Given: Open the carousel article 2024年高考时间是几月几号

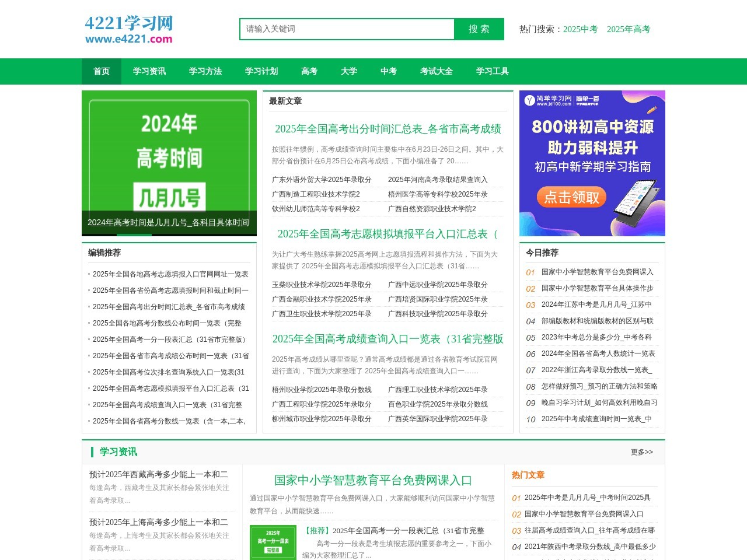Looking at the screenshot, I should [167, 222].
